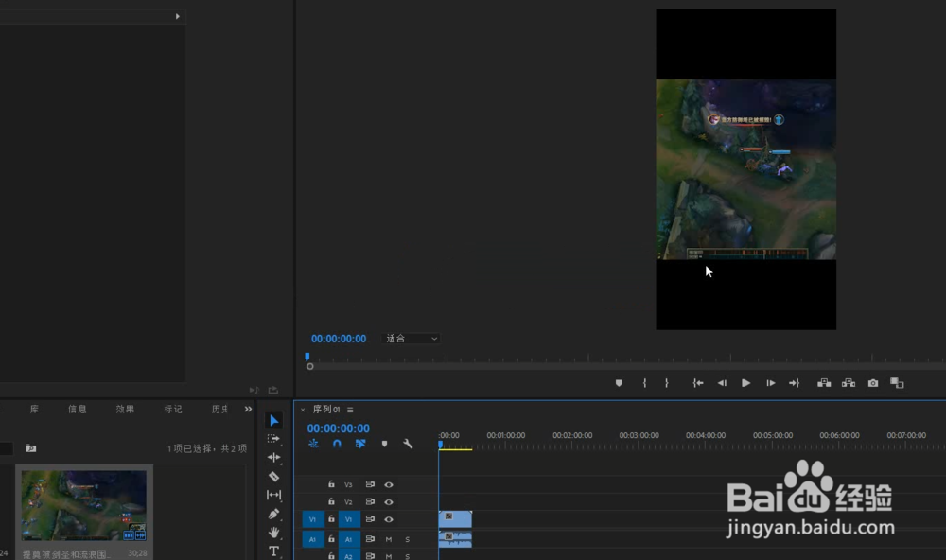Click the timeline playhead timecode
This screenshot has height=560, width=946.
[339, 429]
